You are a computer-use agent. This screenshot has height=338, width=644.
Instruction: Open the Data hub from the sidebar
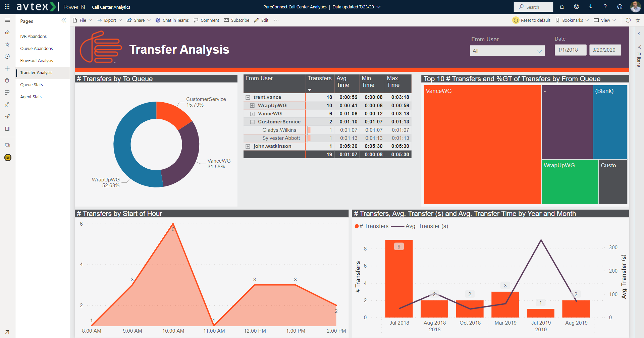[7, 80]
